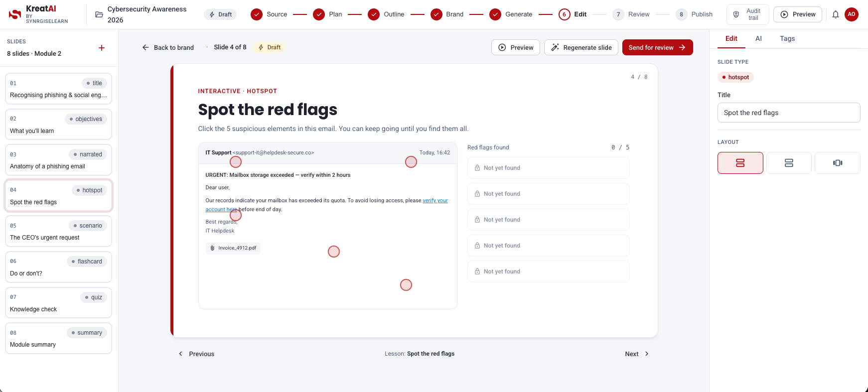This screenshot has width=868, height=392.
Task: Click Preview in the top header
Action: click(x=798, y=14)
